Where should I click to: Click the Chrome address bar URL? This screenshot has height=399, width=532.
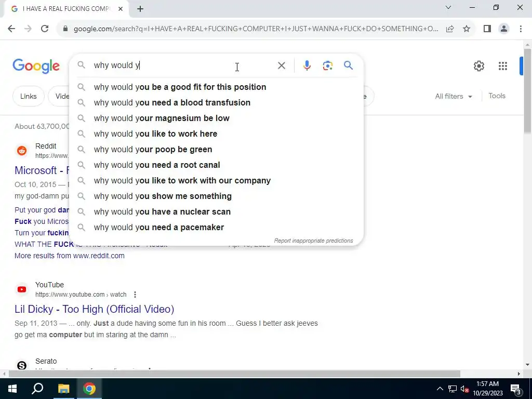pyautogui.click(x=256, y=29)
